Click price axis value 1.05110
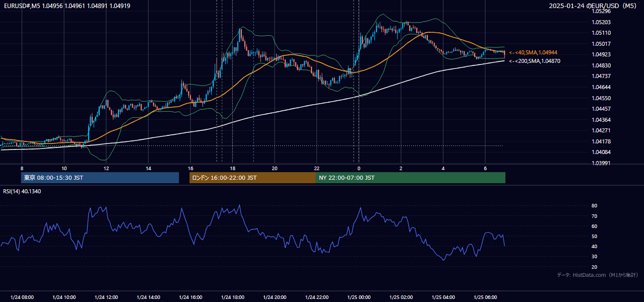The image size is (644, 302). click(602, 33)
